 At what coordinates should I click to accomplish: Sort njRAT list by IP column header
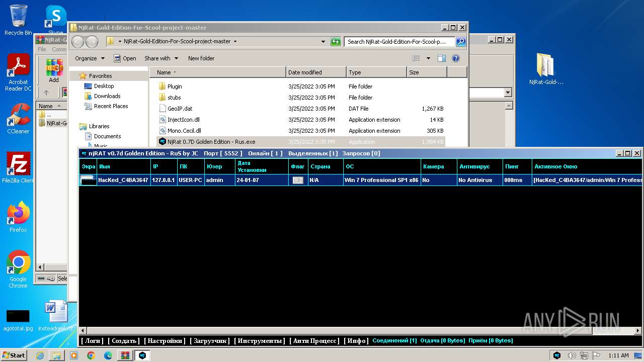coord(164,166)
